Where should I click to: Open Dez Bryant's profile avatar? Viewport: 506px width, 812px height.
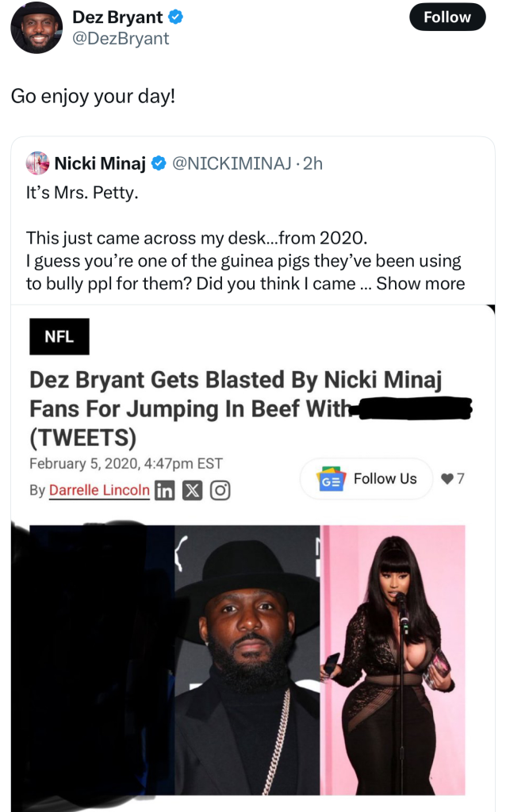(36, 27)
